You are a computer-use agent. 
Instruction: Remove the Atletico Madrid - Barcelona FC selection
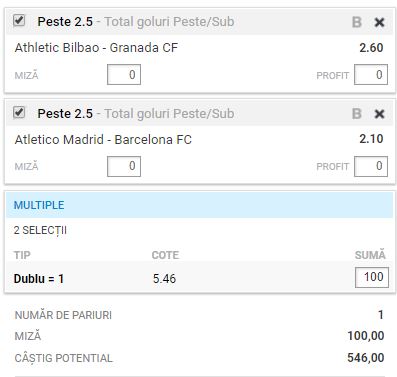[x=379, y=114]
